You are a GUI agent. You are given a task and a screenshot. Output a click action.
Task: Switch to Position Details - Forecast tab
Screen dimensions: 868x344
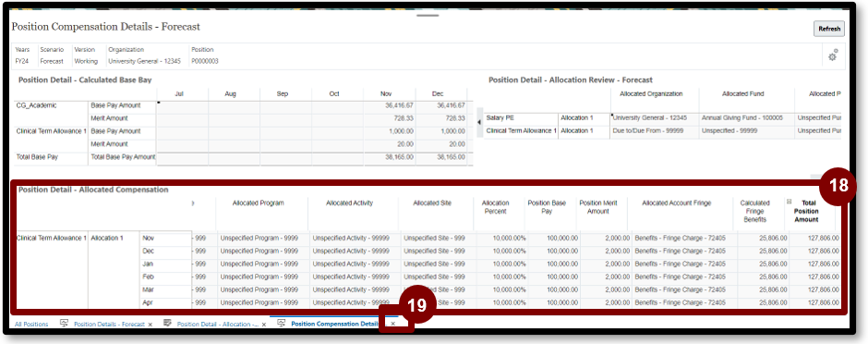tap(109, 324)
